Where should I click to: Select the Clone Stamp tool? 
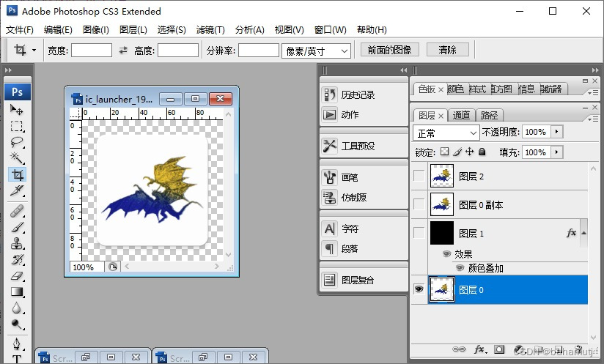[x=17, y=243]
